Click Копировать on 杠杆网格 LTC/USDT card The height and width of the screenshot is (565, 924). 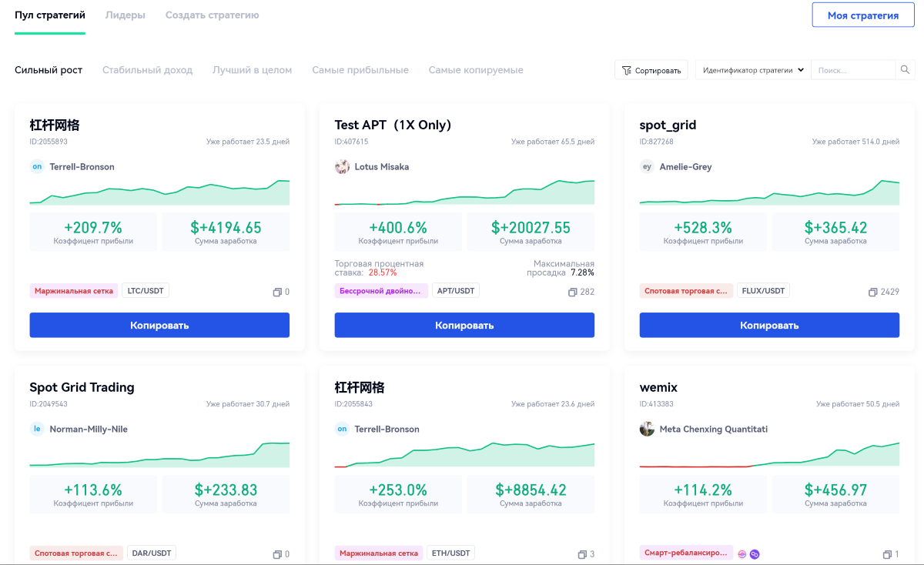159,325
